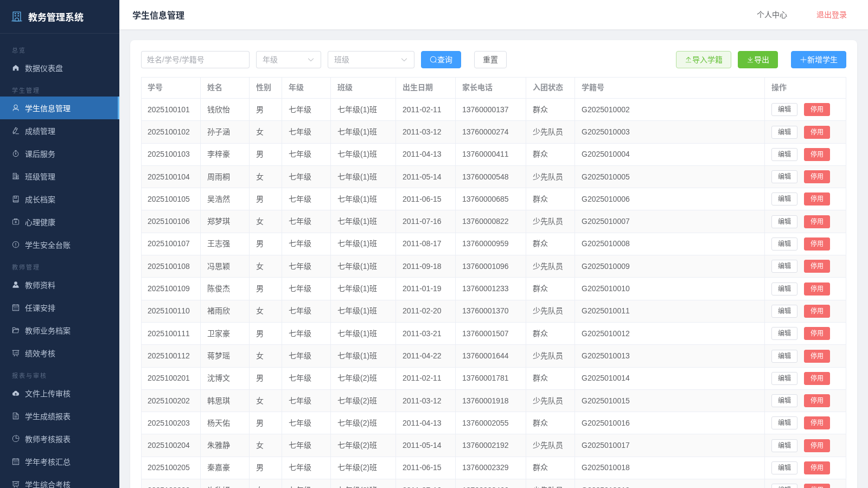Image resolution: width=868 pixels, height=488 pixels.
Task: Click the folder icon beside 教师业务档案
Action: coord(16,331)
